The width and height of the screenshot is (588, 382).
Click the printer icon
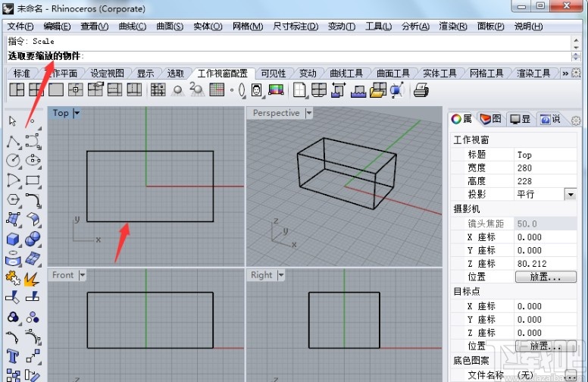click(421, 90)
